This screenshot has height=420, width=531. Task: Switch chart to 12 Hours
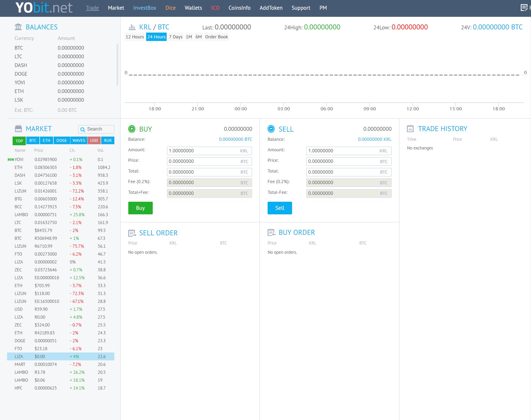(x=135, y=37)
